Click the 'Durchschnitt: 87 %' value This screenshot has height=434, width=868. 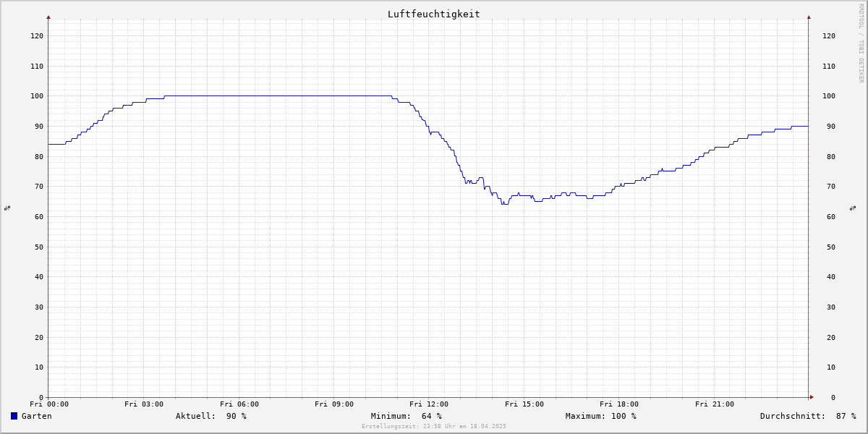pyautogui.click(x=808, y=416)
